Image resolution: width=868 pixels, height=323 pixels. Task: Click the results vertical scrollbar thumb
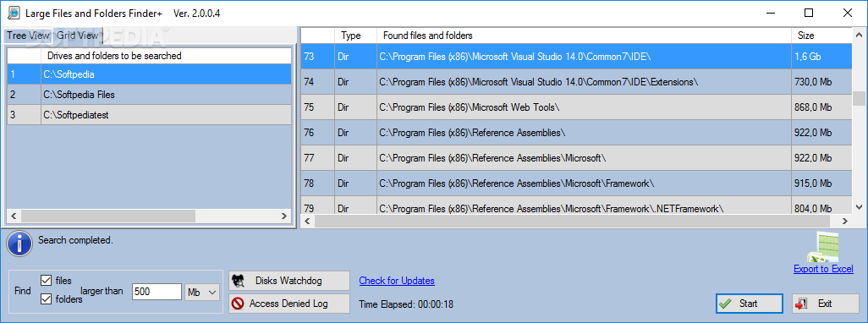click(859, 98)
